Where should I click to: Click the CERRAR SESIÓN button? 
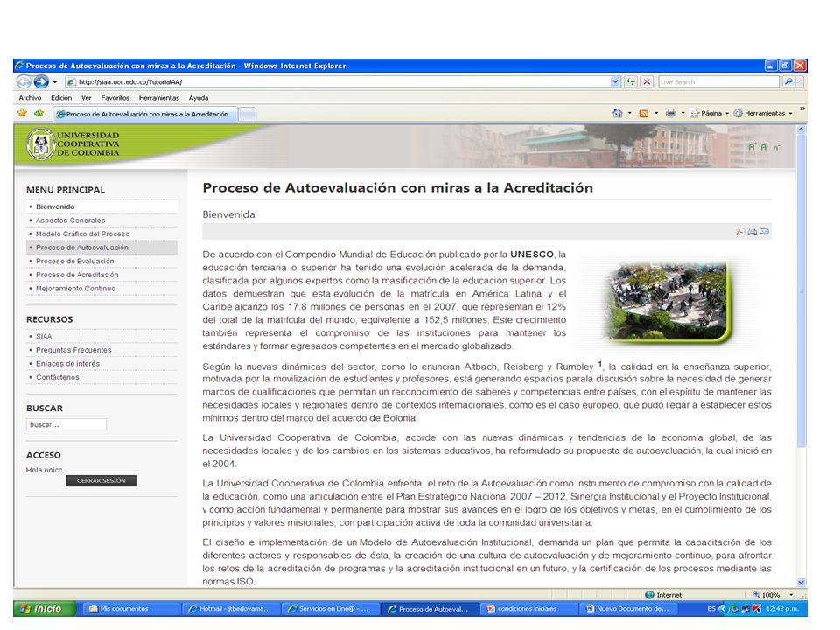[x=101, y=481]
